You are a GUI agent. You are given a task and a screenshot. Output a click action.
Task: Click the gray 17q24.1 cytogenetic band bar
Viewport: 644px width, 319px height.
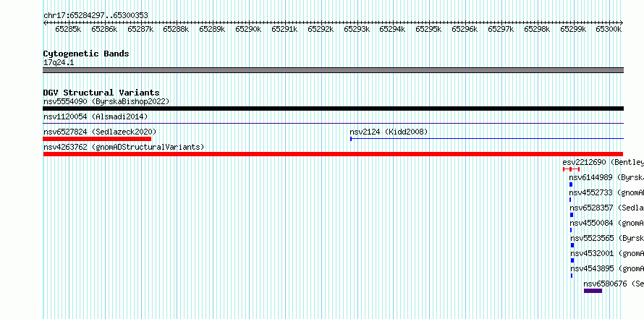tap(333, 70)
